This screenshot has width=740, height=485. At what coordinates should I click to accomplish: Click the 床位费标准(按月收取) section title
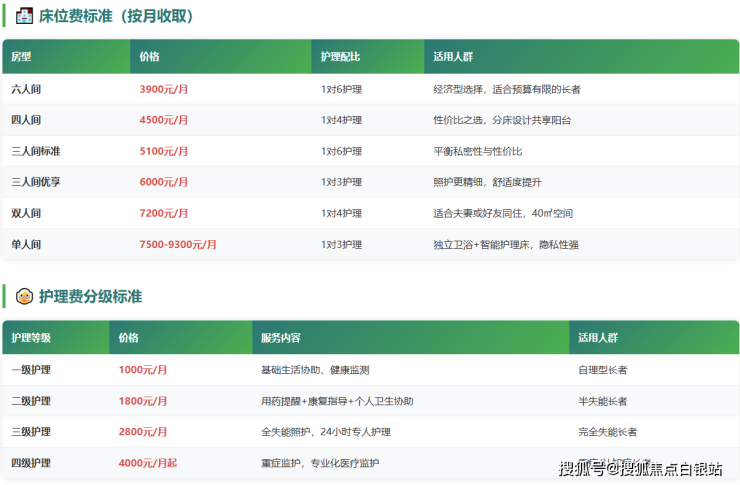pos(116,16)
